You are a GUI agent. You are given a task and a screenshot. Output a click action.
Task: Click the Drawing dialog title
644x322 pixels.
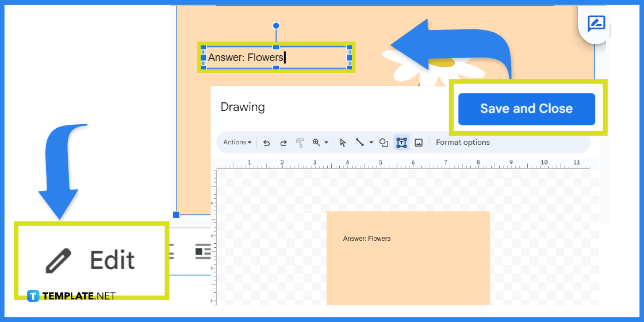coord(243,107)
